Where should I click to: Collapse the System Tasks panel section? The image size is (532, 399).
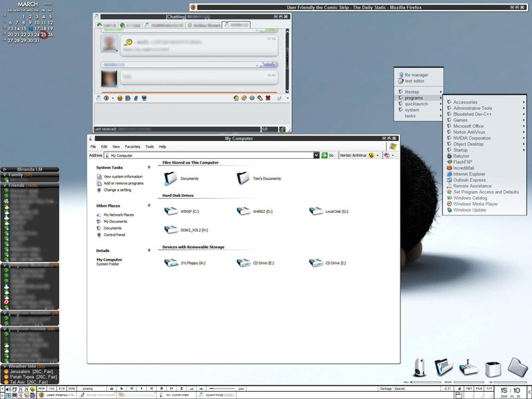(x=149, y=168)
